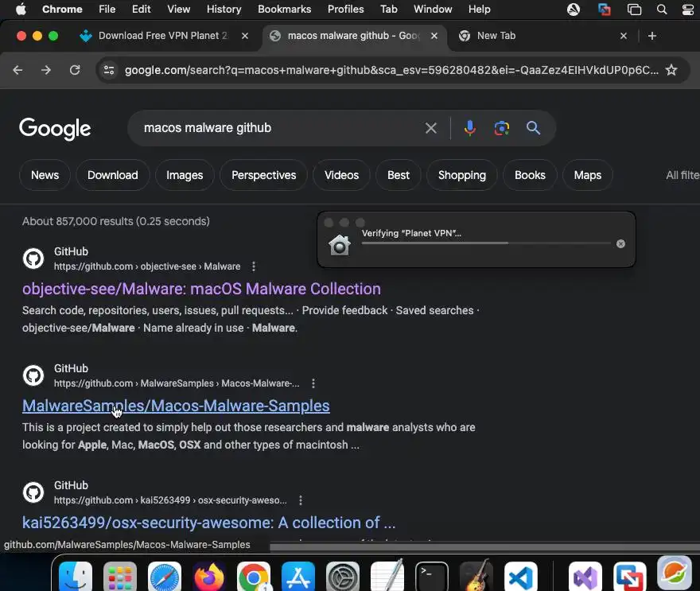Open the Window menu

point(433,10)
